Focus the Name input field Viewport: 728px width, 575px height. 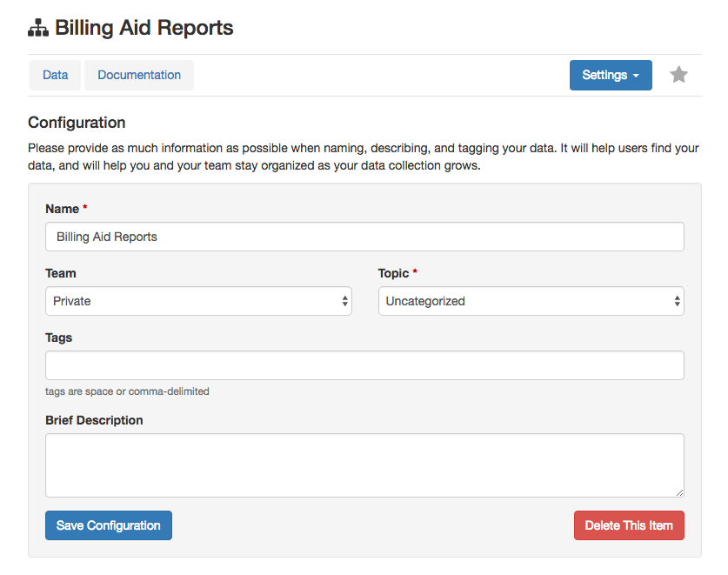point(364,237)
